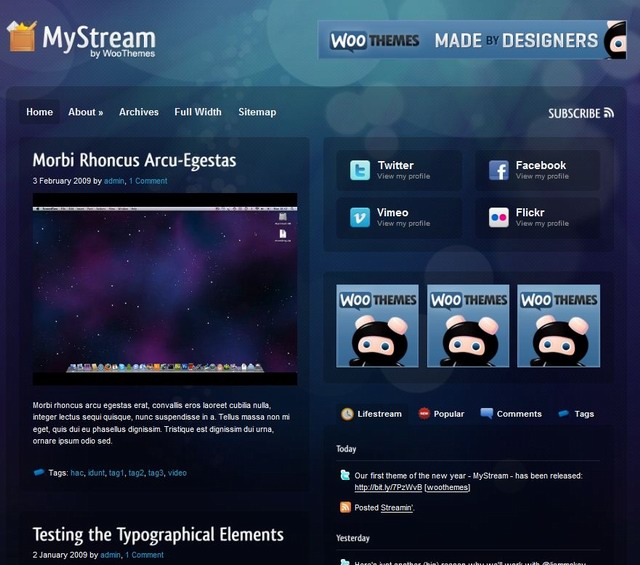Click the last WooThemes ninja ad thumbnail

coord(558,326)
